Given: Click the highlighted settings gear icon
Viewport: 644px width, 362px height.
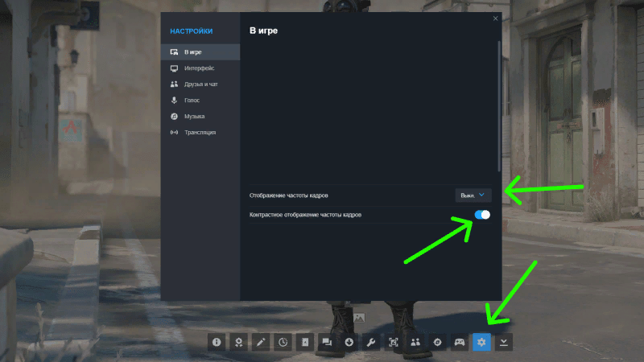Looking at the screenshot, I should click(x=481, y=342).
